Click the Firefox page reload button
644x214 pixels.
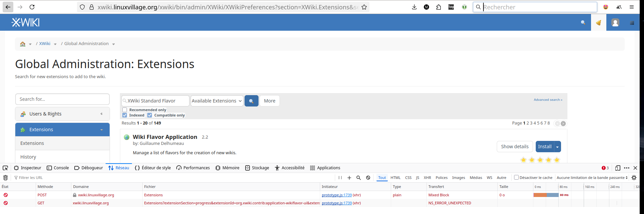pos(32,7)
